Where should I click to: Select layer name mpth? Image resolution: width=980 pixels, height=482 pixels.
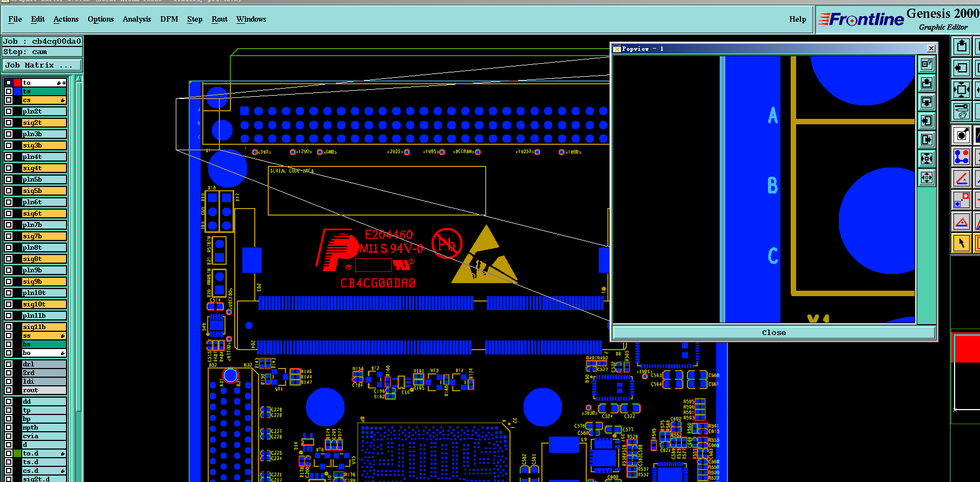[44, 427]
